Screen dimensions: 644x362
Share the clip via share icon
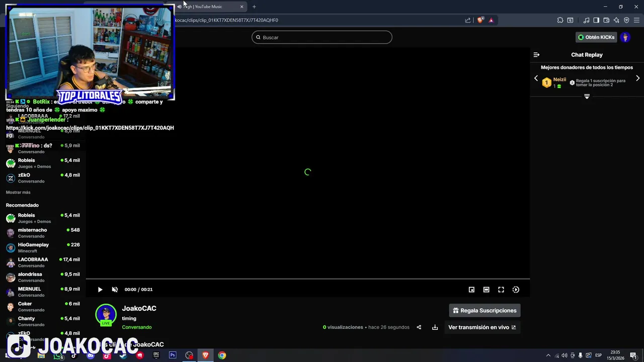tap(419, 327)
